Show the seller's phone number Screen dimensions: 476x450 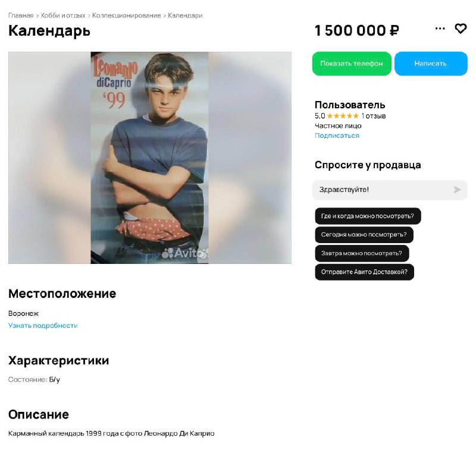[x=352, y=64]
